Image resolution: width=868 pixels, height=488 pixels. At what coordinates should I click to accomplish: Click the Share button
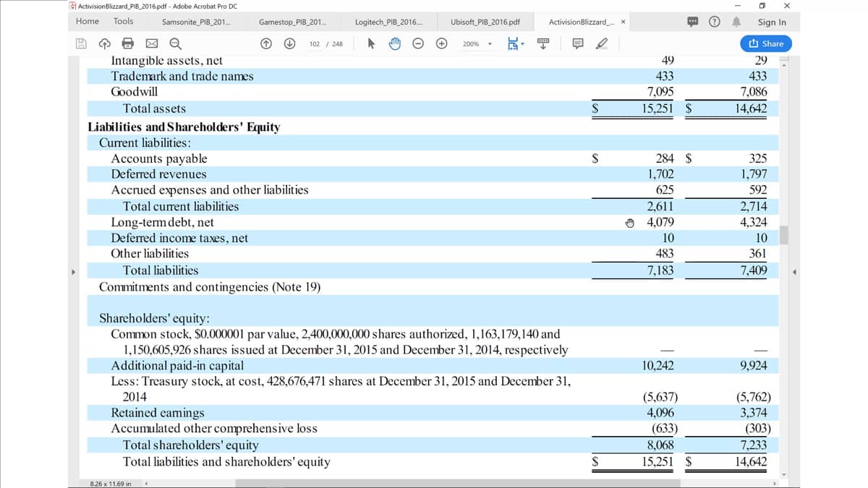[x=766, y=43]
